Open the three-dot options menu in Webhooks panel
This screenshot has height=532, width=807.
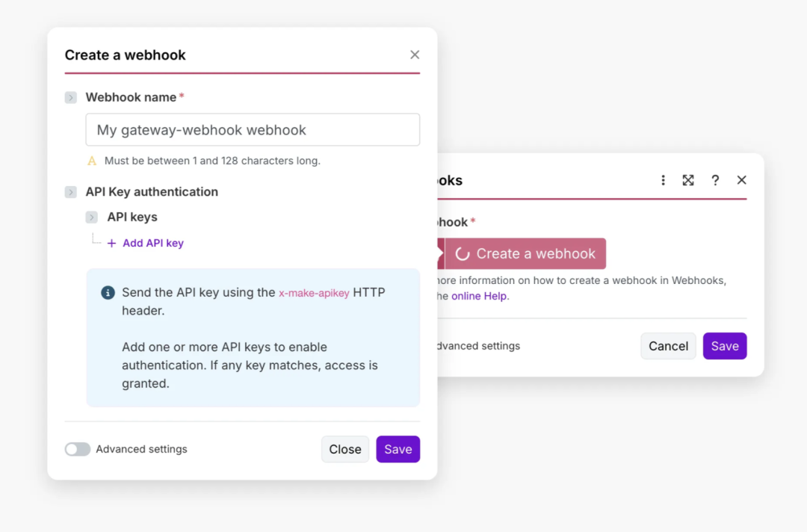[663, 180]
